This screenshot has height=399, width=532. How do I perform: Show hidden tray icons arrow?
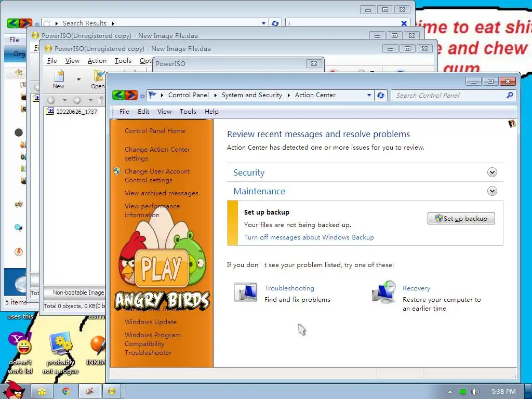pyautogui.click(x=450, y=392)
